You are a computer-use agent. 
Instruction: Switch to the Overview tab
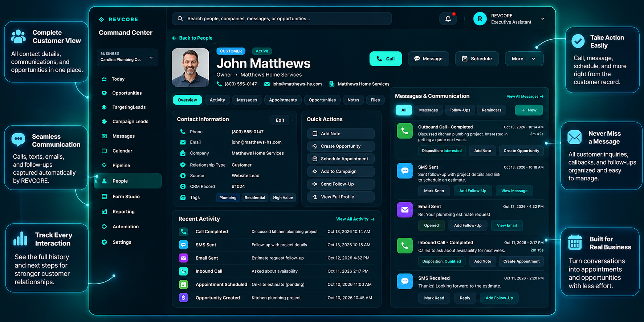click(187, 100)
